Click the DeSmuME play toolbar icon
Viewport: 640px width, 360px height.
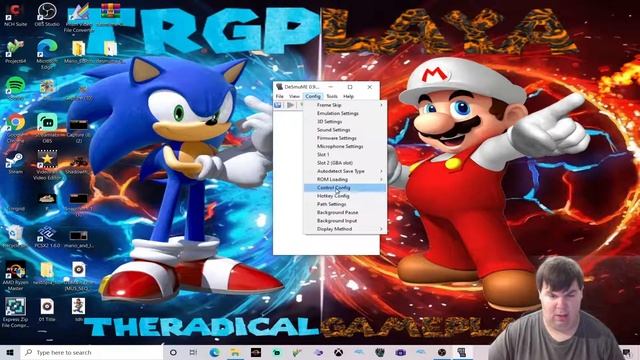tap(291, 105)
